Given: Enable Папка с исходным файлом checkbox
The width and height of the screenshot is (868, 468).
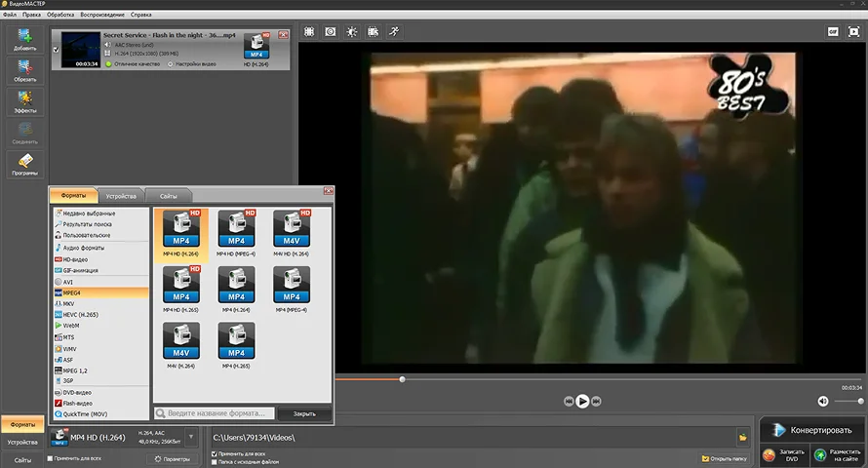Looking at the screenshot, I should [215, 462].
